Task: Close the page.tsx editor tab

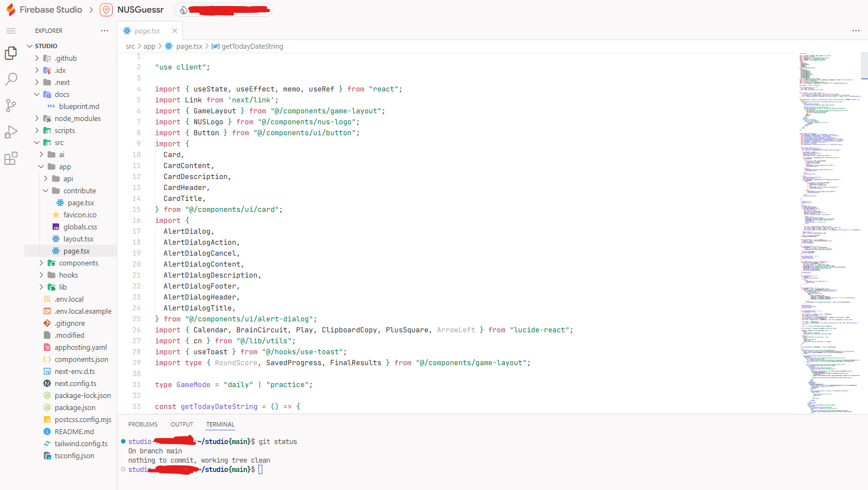Action: [175, 31]
